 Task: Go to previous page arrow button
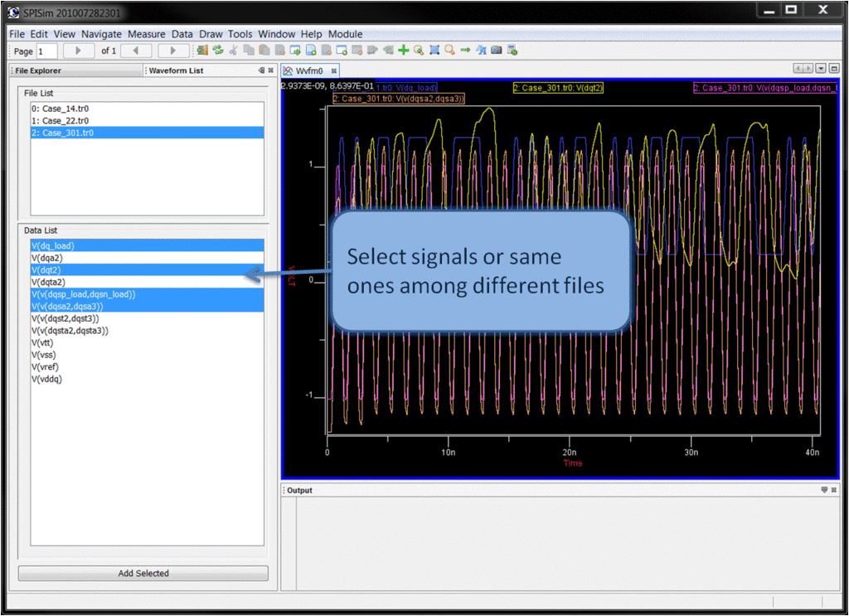tap(135, 51)
